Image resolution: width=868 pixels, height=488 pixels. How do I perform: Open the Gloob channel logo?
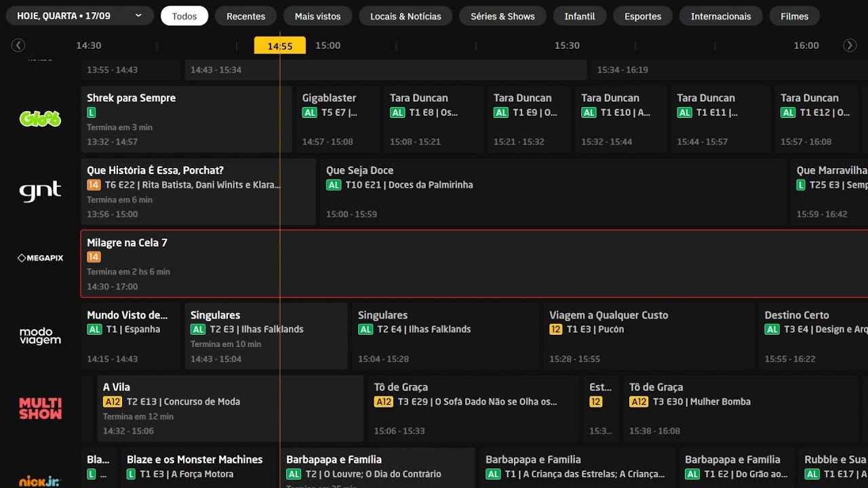click(x=40, y=119)
